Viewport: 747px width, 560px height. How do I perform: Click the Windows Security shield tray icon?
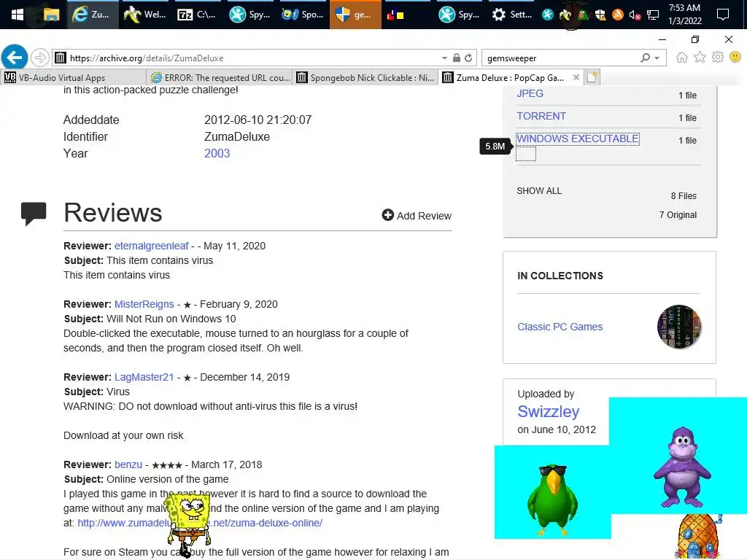tap(600, 15)
